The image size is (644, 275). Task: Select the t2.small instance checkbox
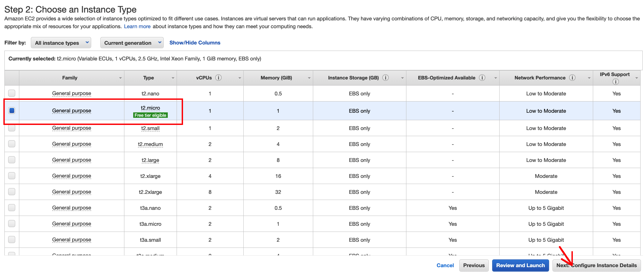(12, 128)
